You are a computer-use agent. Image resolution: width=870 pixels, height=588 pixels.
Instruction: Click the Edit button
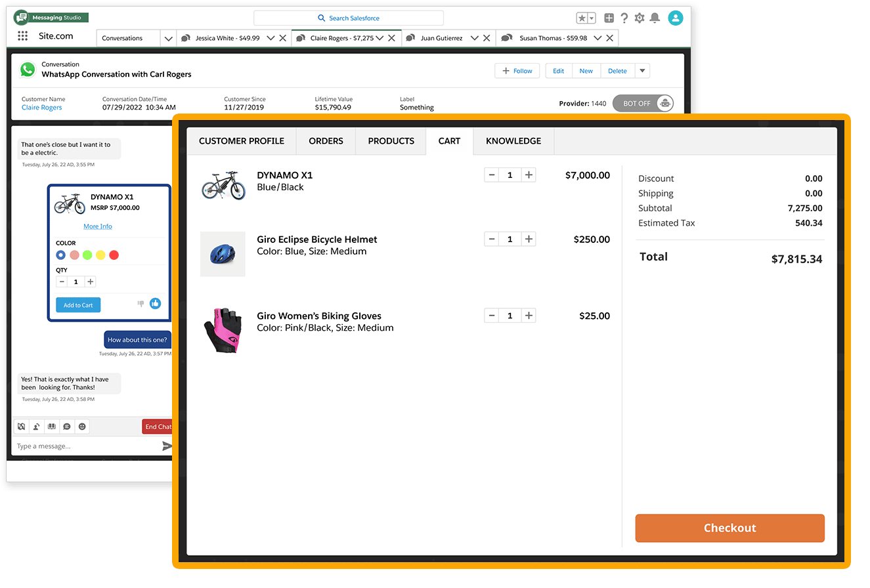click(x=559, y=71)
